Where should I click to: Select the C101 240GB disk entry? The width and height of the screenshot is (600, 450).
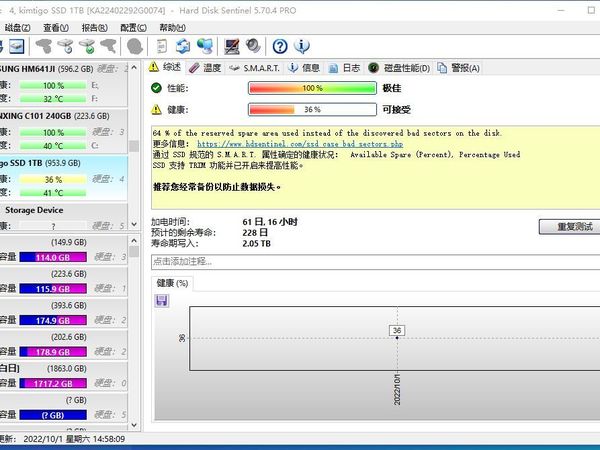(64, 131)
